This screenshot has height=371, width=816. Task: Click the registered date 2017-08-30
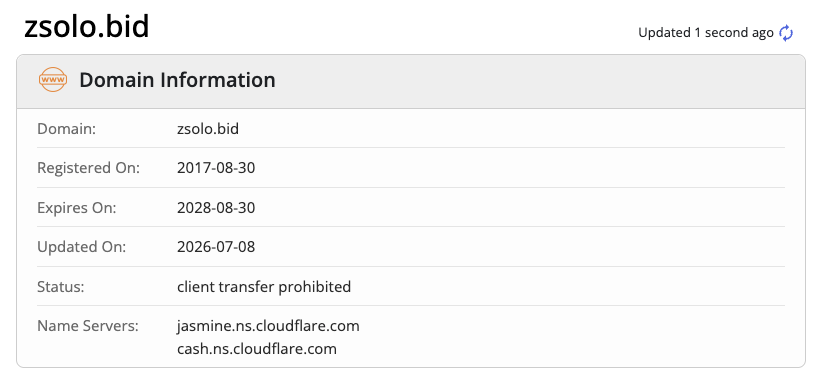point(216,168)
